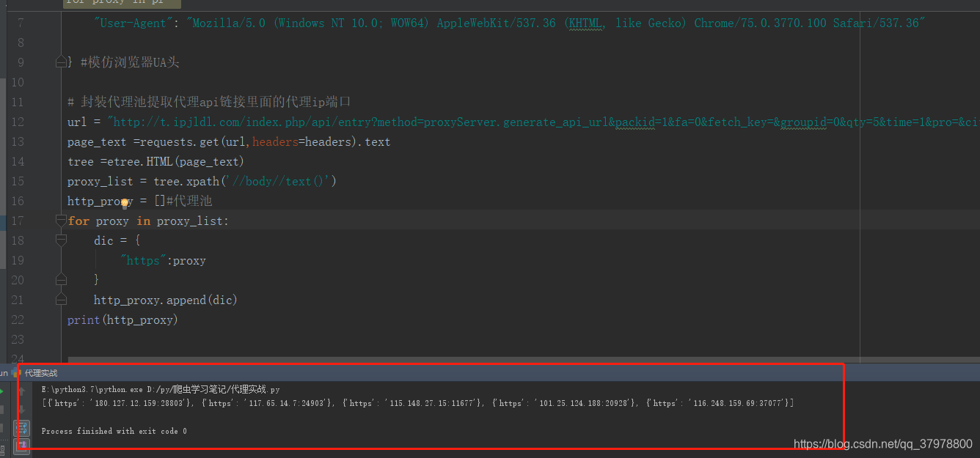This screenshot has height=458, width=980.
Task: Click the down arrow in Run panel toolbar
Action: click(21, 410)
